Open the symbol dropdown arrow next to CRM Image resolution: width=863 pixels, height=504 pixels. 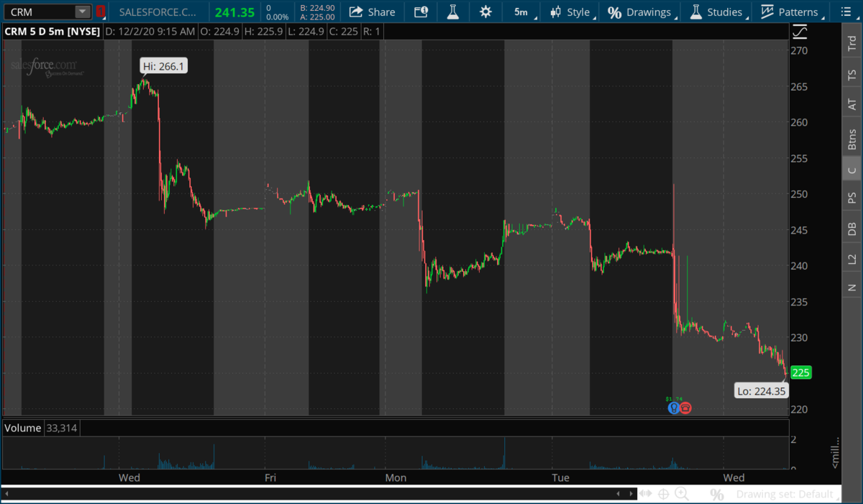click(x=83, y=12)
